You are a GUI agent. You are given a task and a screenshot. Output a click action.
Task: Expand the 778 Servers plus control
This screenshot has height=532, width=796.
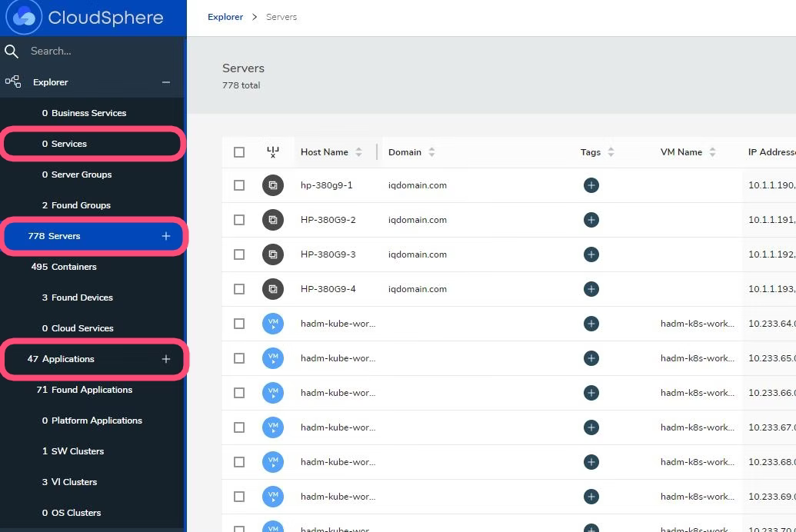tap(166, 236)
